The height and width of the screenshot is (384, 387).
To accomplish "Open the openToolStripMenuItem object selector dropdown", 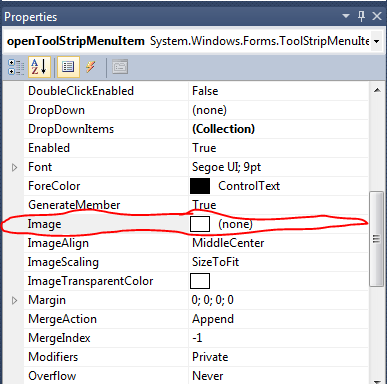I will (x=377, y=41).
